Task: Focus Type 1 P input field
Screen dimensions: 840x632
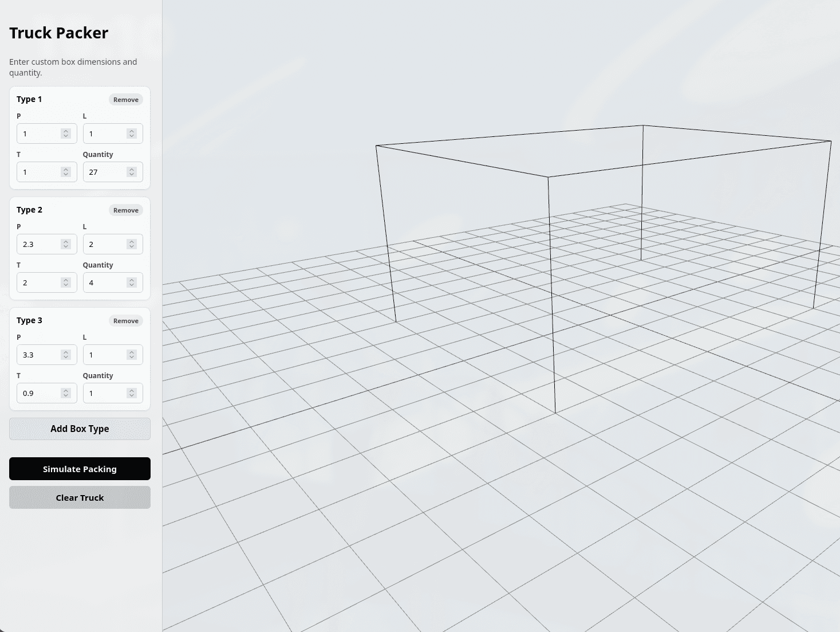Action: click(x=47, y=134)
